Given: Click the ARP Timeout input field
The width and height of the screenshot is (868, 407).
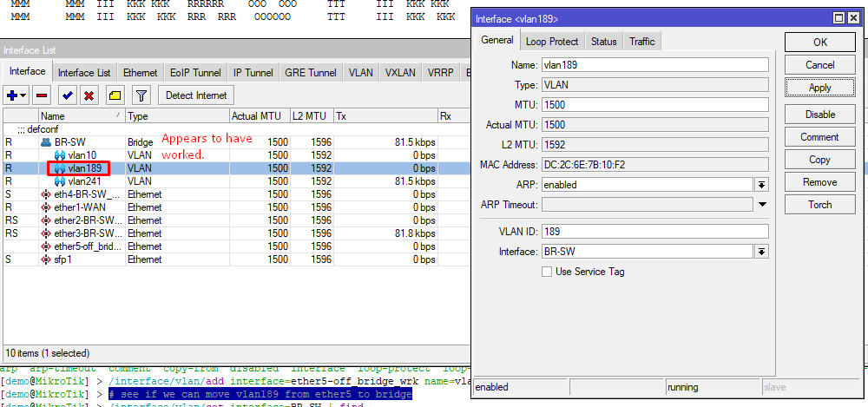Looking at the screenshot, I should (648, 205).
